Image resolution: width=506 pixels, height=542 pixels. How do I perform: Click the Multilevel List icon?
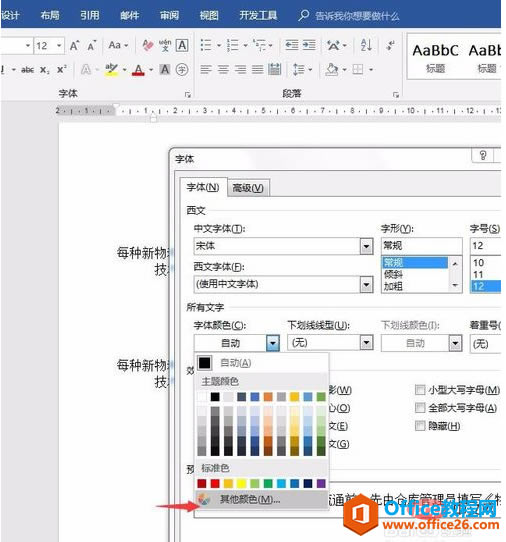(259, 45)
